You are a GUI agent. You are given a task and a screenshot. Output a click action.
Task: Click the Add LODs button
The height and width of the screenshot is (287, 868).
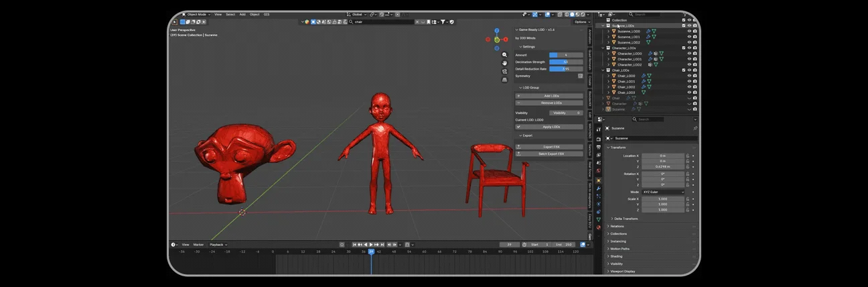tap(549, 96)
